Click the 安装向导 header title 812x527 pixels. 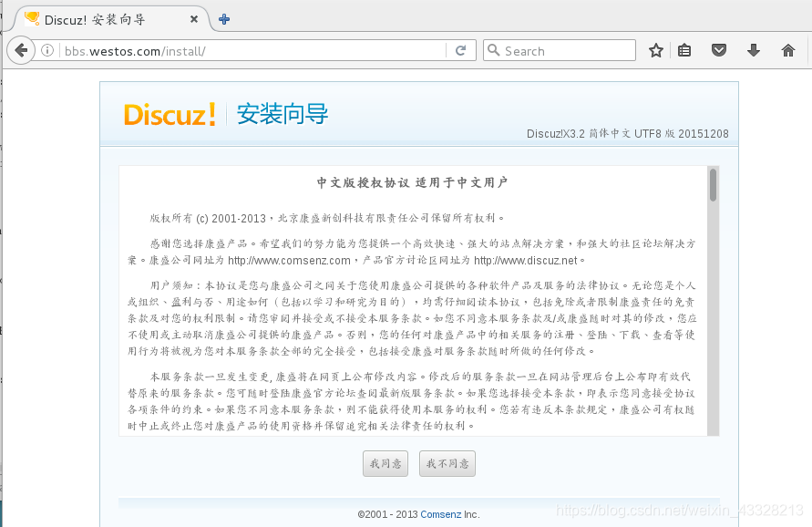(x=283, y=114)
